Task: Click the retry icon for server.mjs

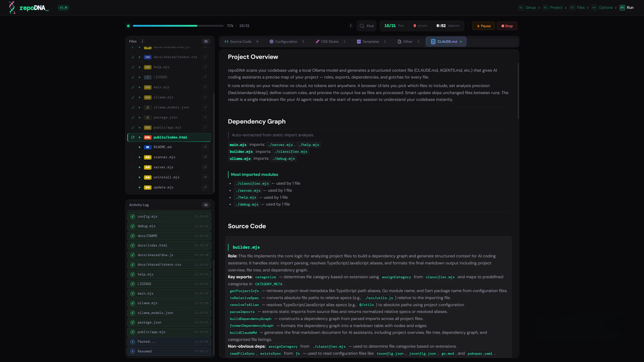Action: coord(205,167)
